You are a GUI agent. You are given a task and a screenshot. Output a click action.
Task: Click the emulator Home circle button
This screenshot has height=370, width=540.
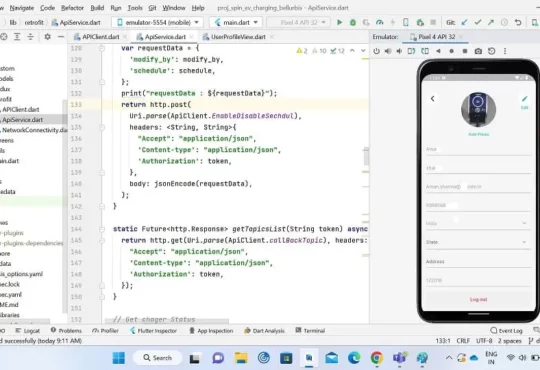coord(451,51)
